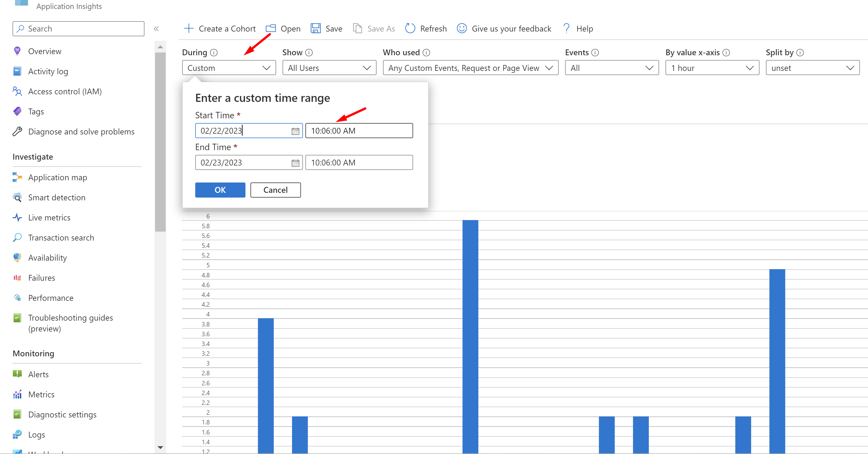Click Give us your feedback label
The height and width of the screenshot is (454, 868).
coord(511,29)
